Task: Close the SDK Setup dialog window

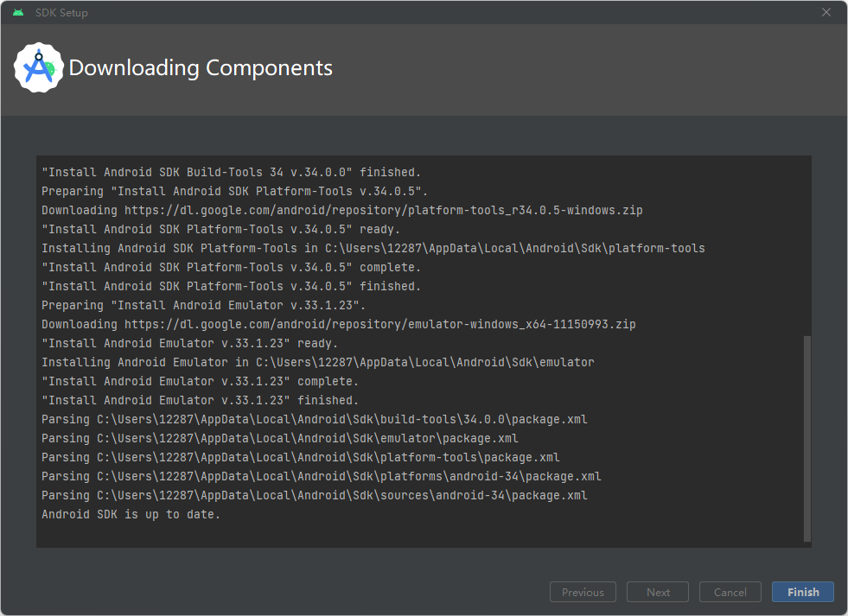Action: click(826, 12)
